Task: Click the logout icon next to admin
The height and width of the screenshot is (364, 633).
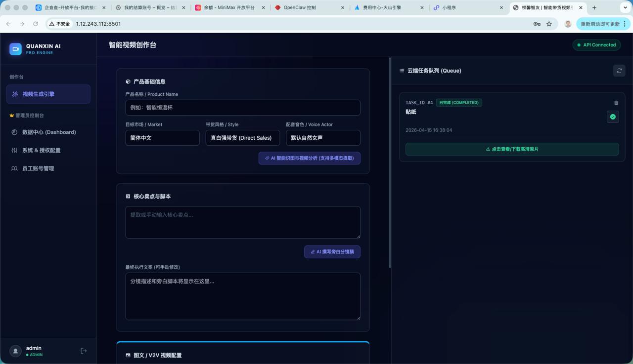Action: click(x=83, y=351)
